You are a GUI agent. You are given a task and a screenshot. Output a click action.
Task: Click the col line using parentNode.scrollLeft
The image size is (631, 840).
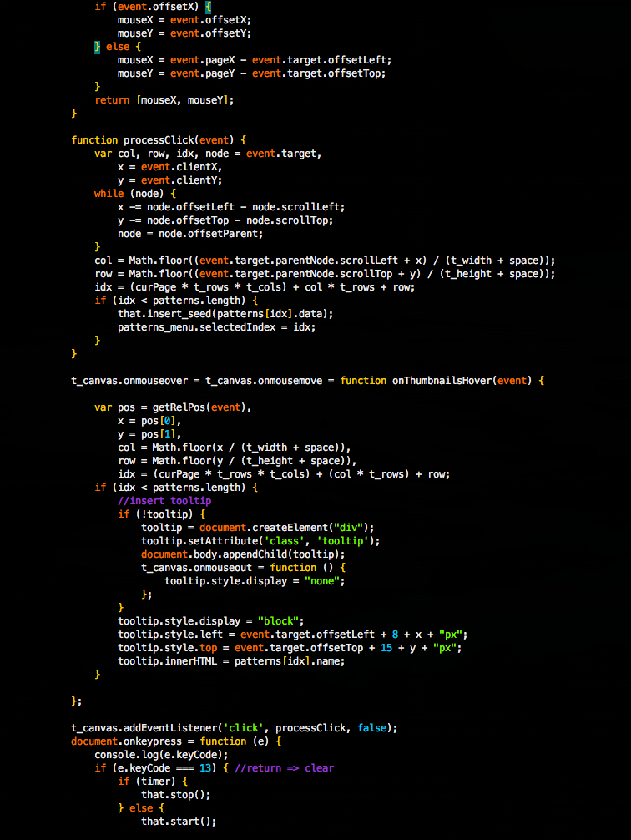325,261
